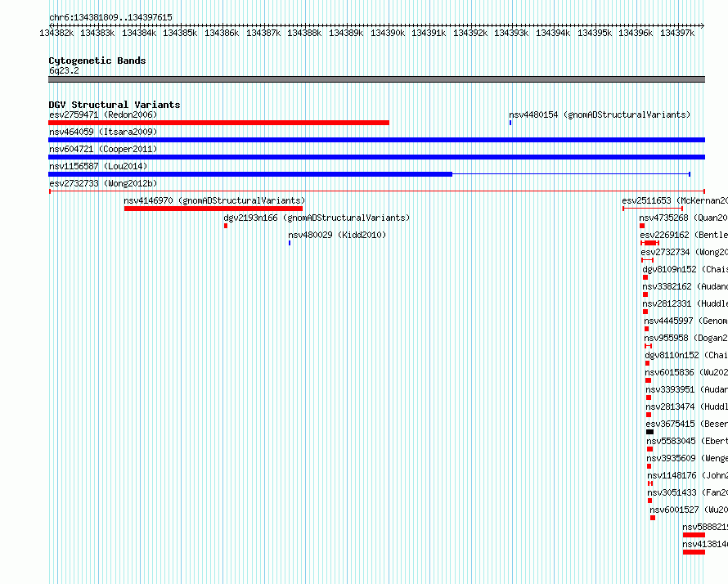Open the nsv604721 (Cooper2011) label
This screenshot has height=584, width=728.
[103, 149]
